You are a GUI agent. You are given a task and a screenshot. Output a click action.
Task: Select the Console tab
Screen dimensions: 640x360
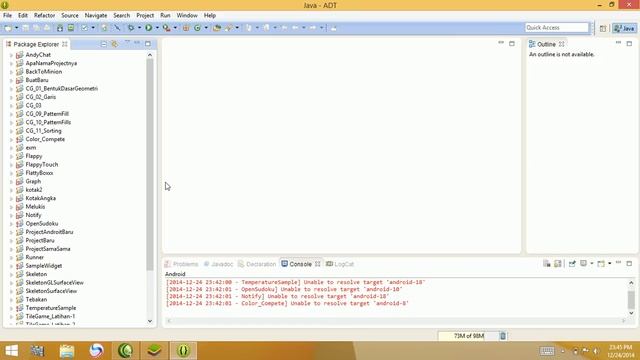[x=300, y=264]
